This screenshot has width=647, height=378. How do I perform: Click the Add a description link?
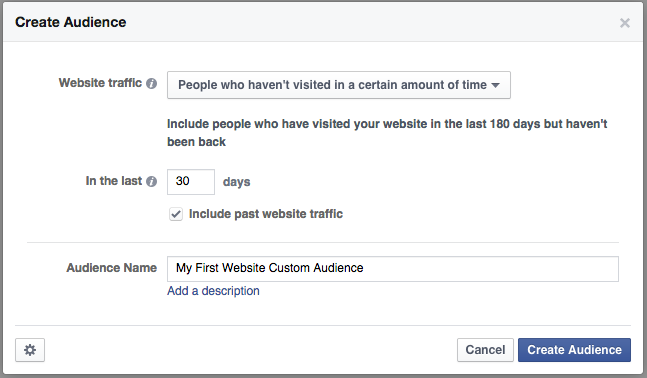(x=213, y=291)
